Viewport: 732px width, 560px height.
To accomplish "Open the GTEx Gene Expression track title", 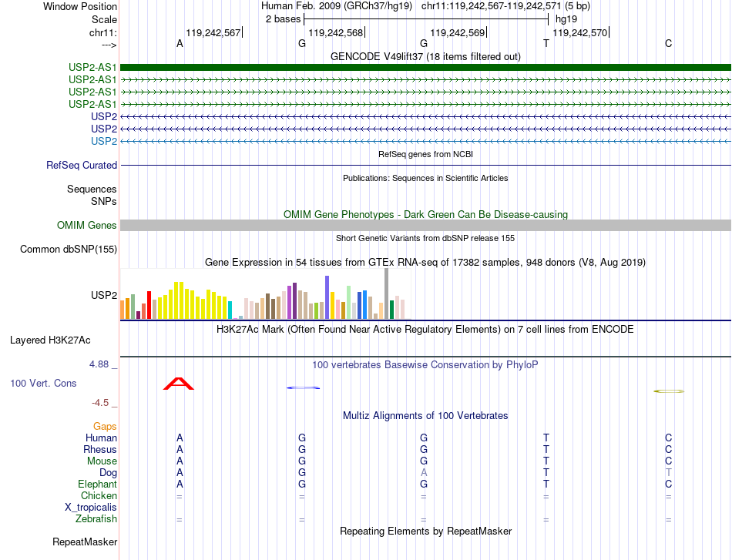I will pos(425,262).
